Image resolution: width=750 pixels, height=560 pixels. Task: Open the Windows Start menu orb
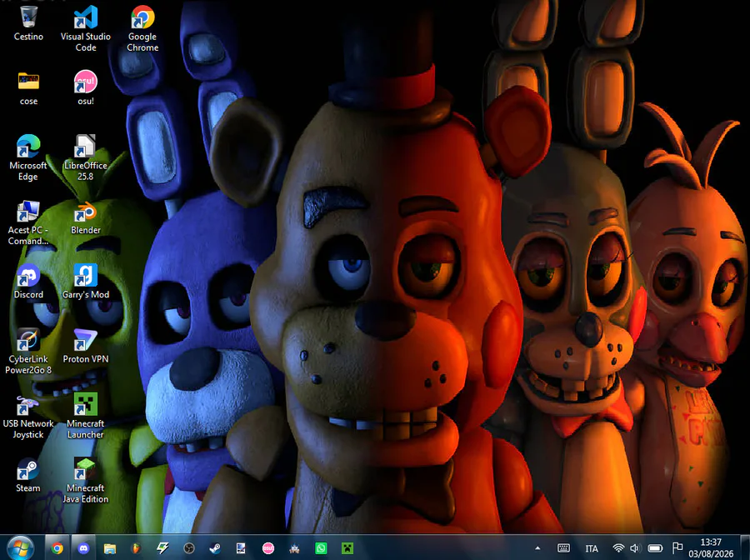[x=21, y=548]
